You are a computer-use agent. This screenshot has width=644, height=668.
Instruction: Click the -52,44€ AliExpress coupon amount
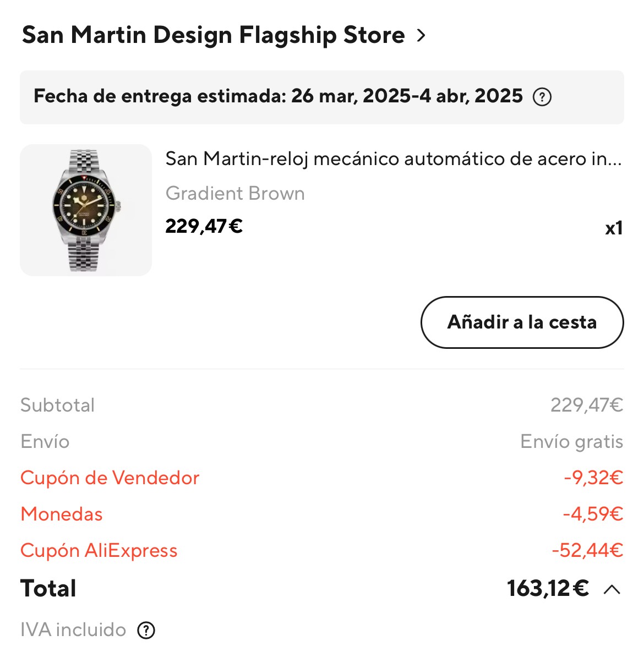[x=587, y=550]
